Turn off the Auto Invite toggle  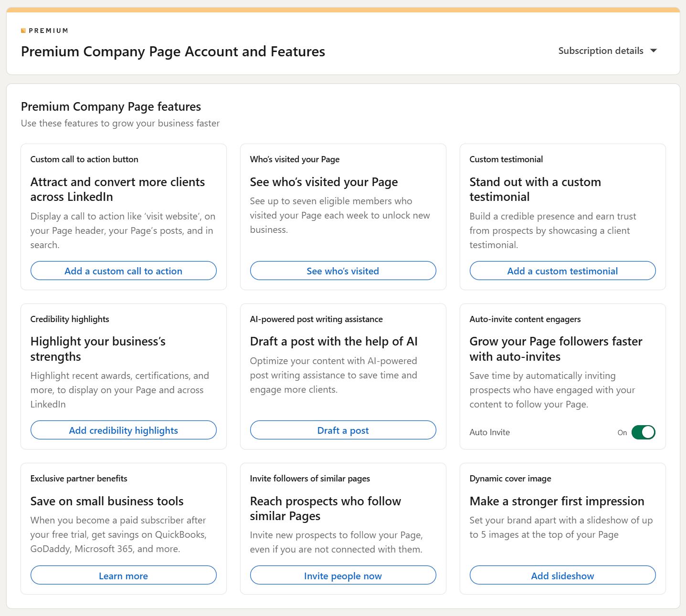click(x=643, y=432)
